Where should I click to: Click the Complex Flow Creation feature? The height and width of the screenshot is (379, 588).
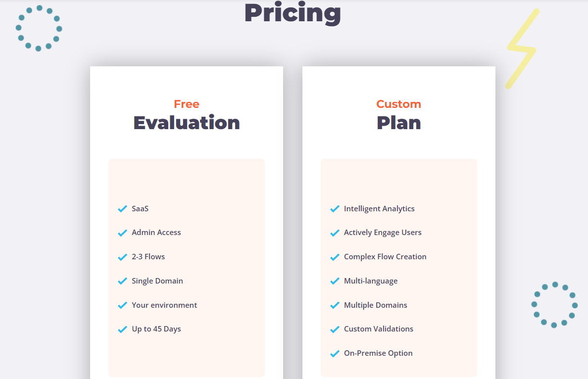(385, 257)
